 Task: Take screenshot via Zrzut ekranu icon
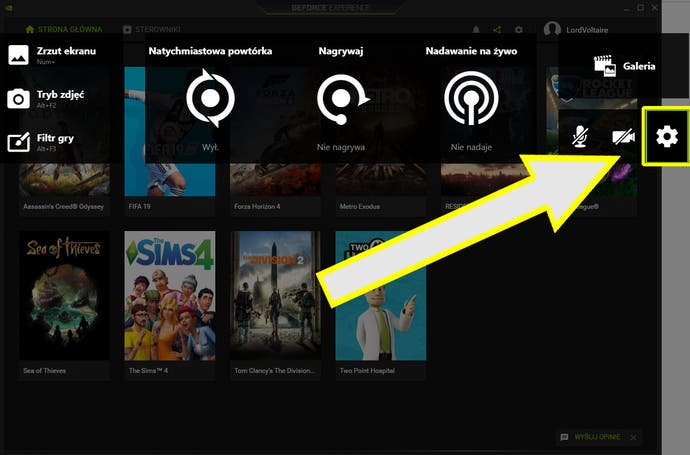pyautogui.click(x=18, y=55)
